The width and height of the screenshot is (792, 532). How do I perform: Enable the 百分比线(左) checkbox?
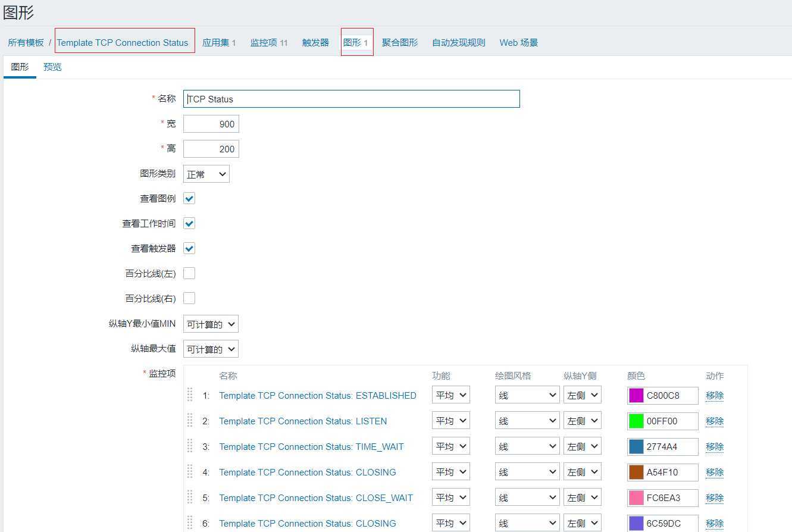(x=189, y=274)
